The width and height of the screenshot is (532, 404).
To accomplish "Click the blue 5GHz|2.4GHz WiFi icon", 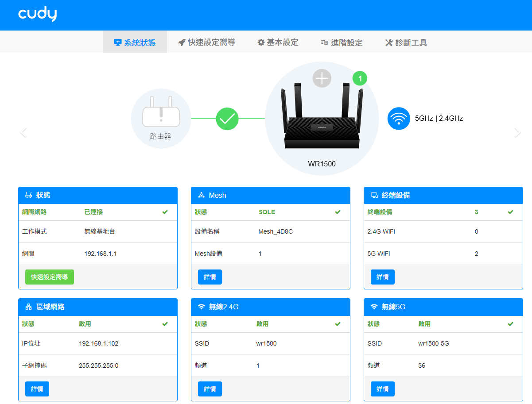I will [x=399, y=119].
